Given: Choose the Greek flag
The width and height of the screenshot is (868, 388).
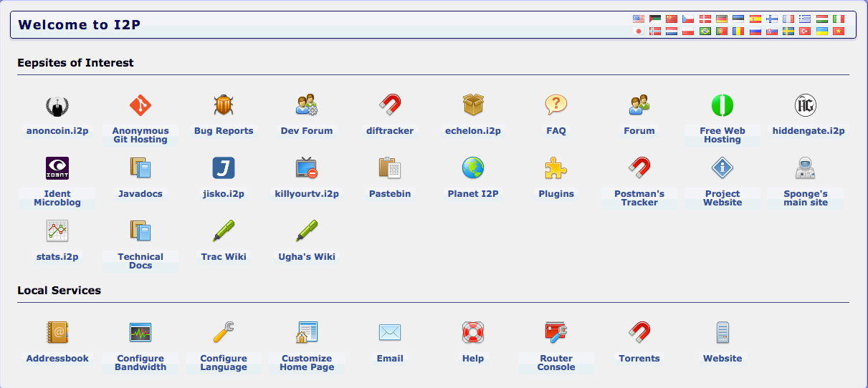Looking at the screenshot, I should pos(806,19).
